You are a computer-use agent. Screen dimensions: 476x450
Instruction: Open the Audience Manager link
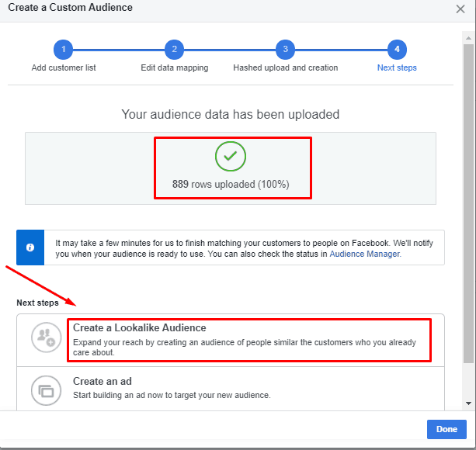(365, 254)
